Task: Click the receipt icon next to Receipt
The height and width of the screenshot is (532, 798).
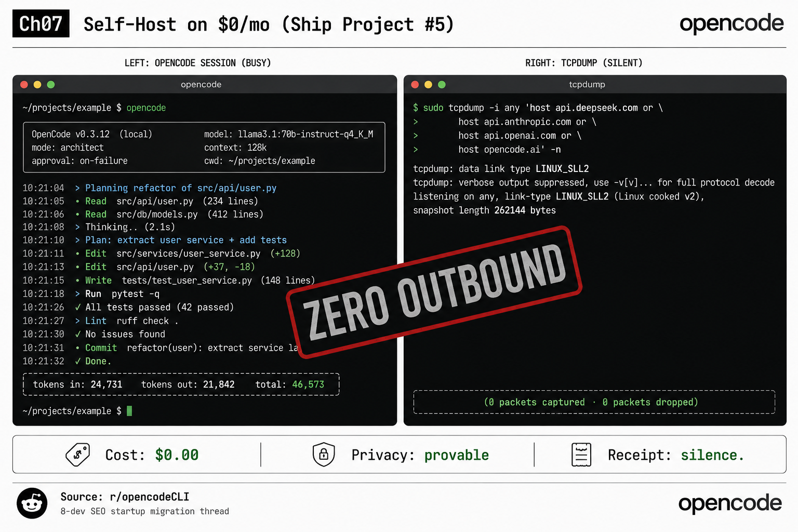Action: coord(581,455)
